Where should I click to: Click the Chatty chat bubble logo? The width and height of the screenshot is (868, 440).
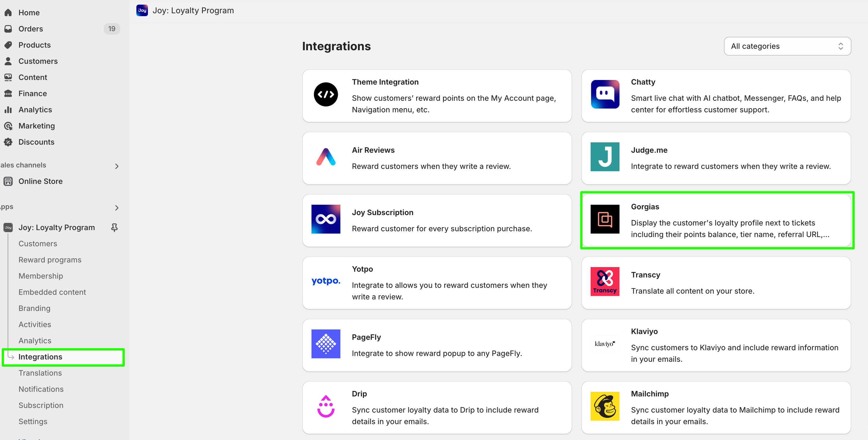tap(605, 94)
